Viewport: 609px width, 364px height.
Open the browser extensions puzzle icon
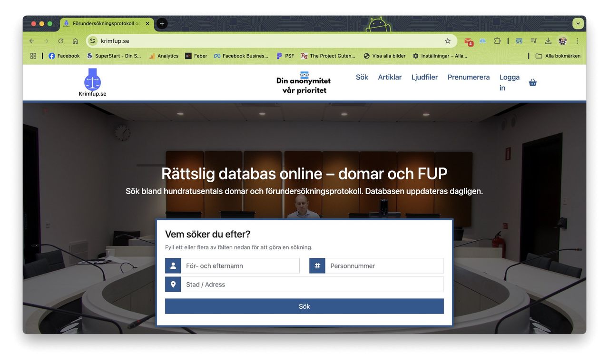click(x=497, y=41)
